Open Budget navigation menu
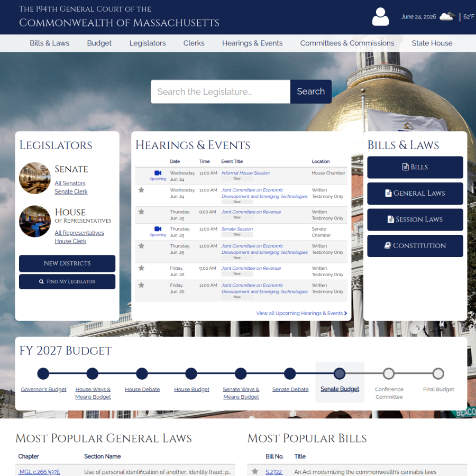Image resolution: width=476 pixels, height=476 pixels. point(99,43)
